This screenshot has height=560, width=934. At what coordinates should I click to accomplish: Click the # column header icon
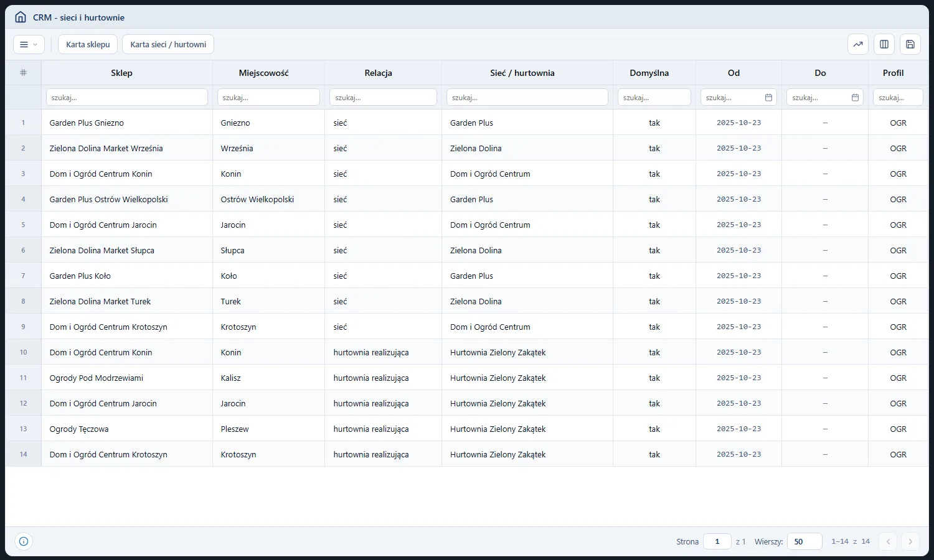(x=23, y=73)
